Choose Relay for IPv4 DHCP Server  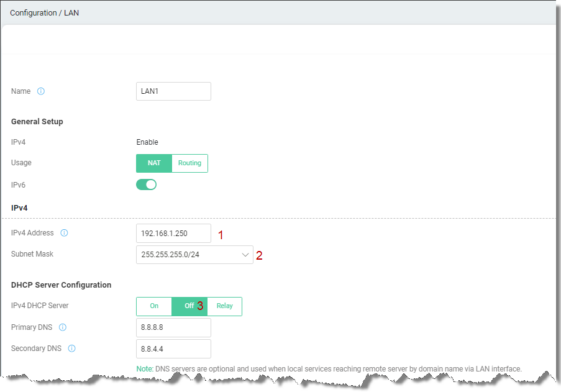pyautogui.click(x=224, y=306)
